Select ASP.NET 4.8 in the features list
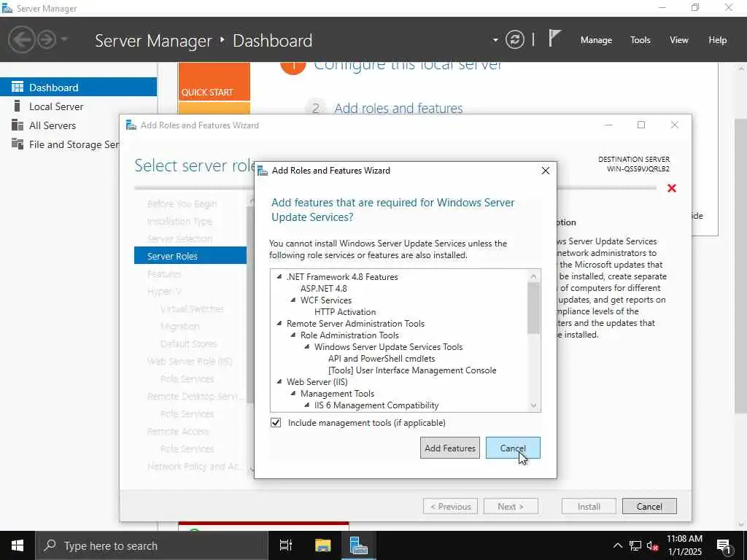Viewport: 747px width, 560px height. point(323,288)
